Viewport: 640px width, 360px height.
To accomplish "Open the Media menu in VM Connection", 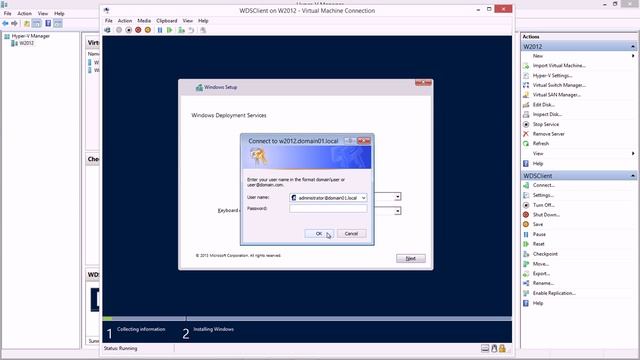I will click(144, 21).
